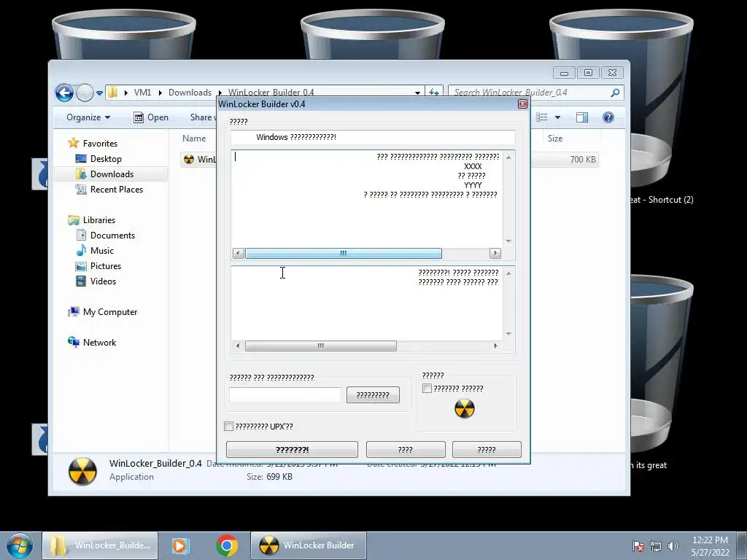
Task: Open the Organize menu
Action: (x=88, y=117)
